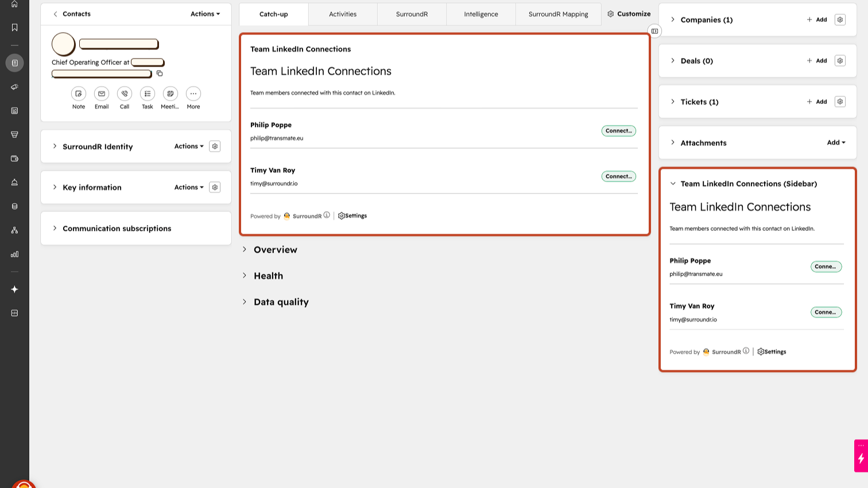Open the CRM contacts icon in the left navigation
This screenshot has width=868, height=488.
pos(14,63)
